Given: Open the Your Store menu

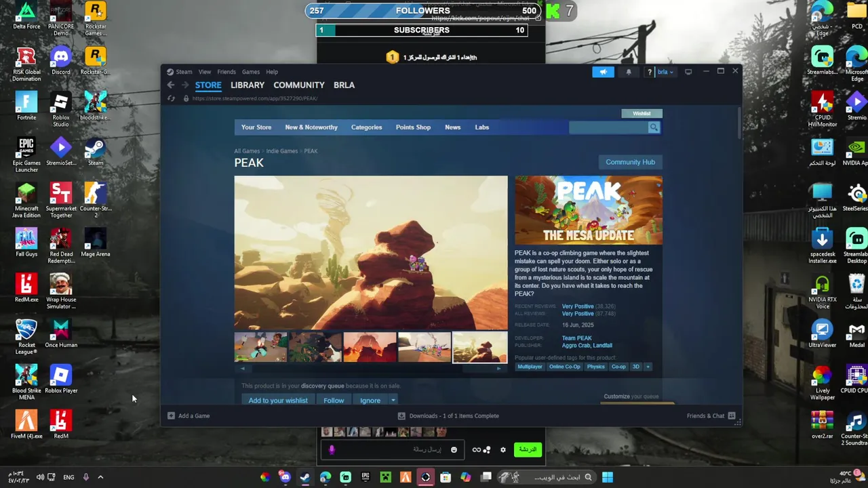Looking at the screenshot, I should click(256, 127).
